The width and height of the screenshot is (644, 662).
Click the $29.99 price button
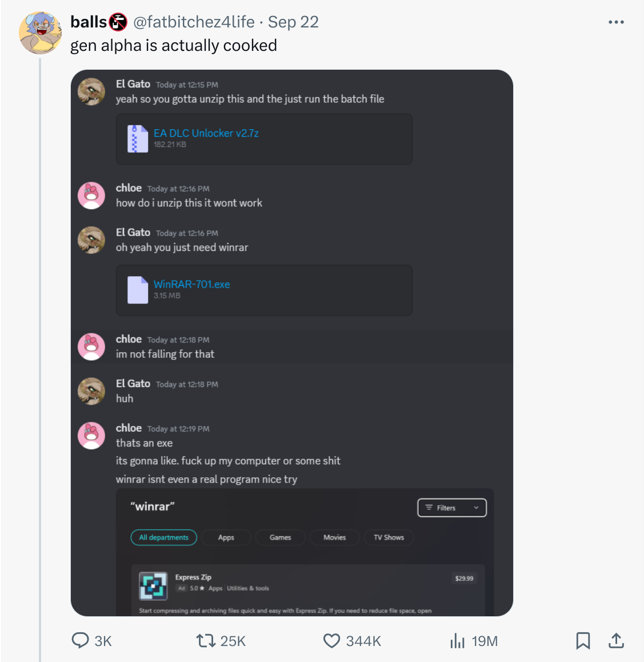coord(464,579)
